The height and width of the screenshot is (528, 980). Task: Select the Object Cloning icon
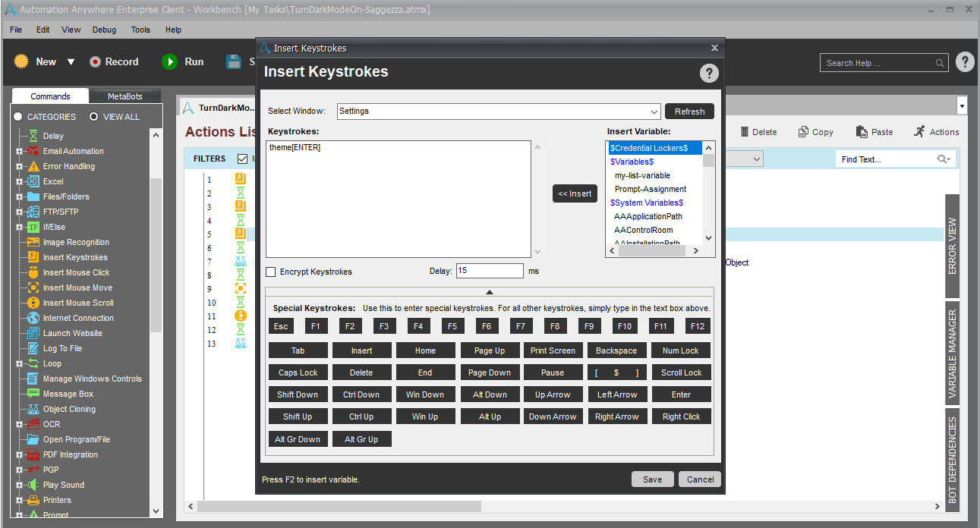(33, 409)
